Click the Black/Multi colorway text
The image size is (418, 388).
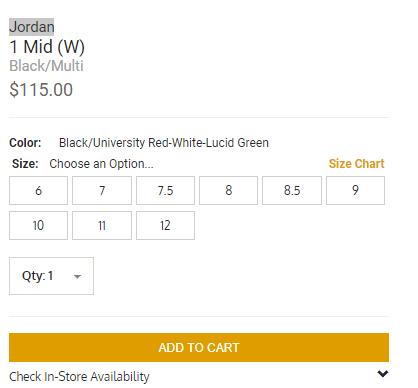[46, 66]
